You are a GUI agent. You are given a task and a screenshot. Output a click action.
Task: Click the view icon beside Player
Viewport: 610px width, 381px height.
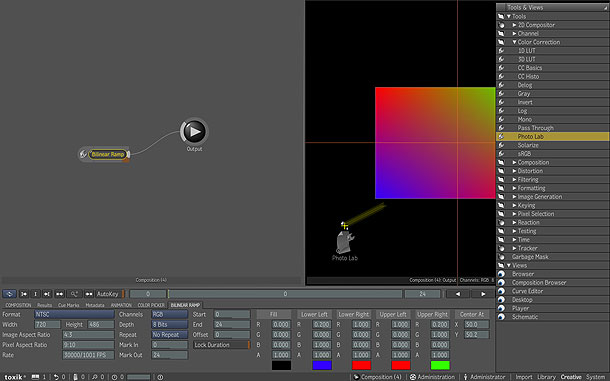[x=501, y=308]
